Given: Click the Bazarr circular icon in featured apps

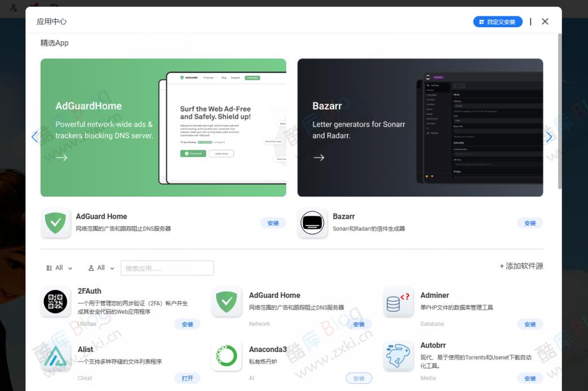Looking at the screenshot, I should [x=312, y=223].
